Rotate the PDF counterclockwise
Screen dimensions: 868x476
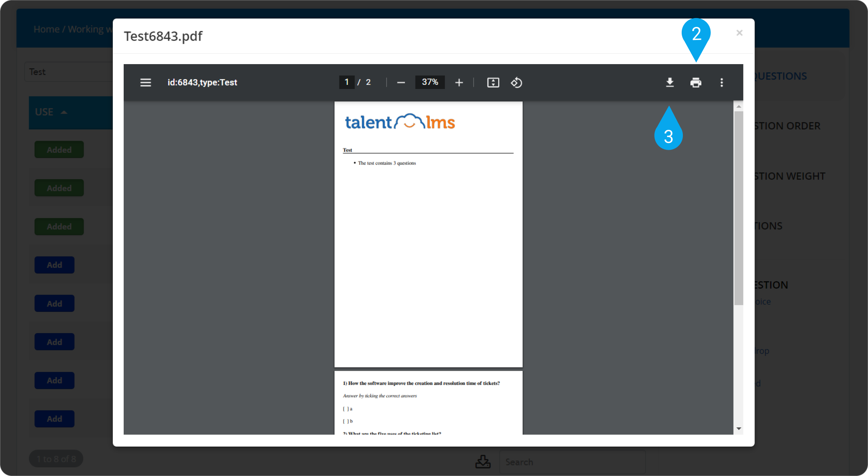pyautogui.click(x=516, y=82)
